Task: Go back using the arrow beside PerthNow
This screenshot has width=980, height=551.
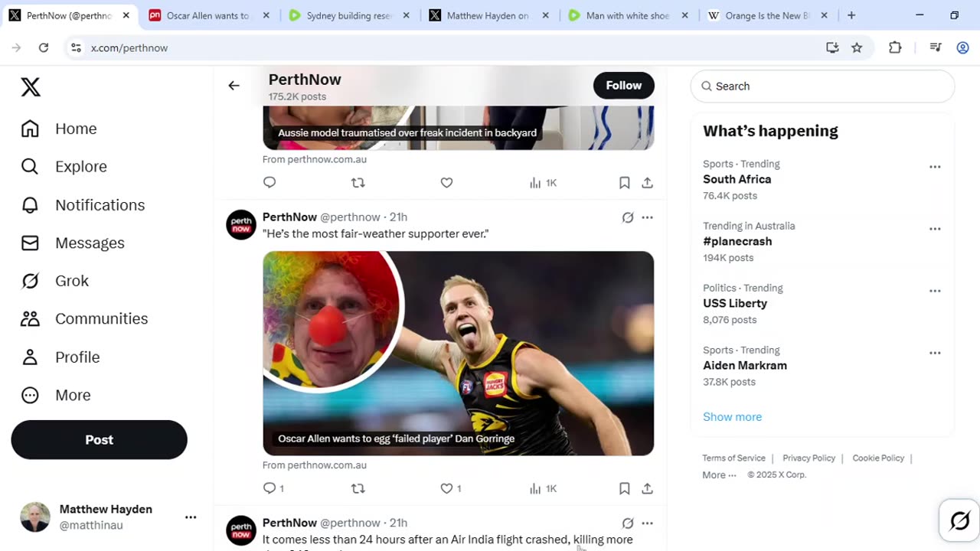Action: pos(234,86)
